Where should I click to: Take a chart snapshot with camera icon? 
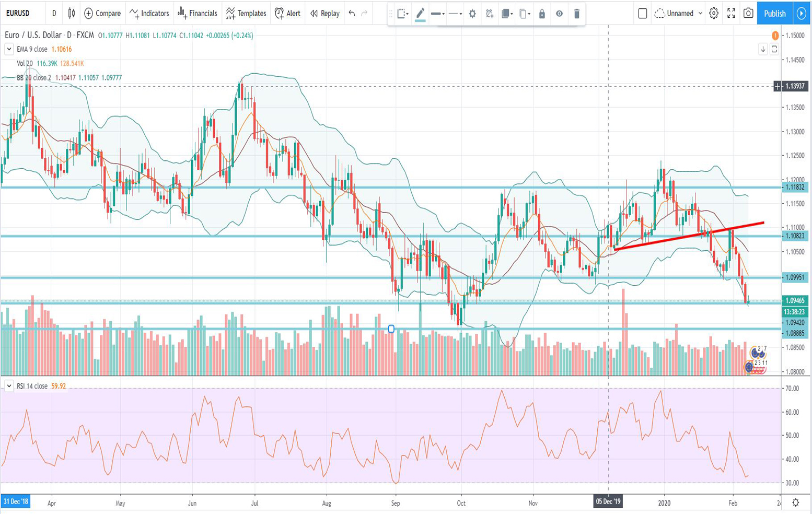[x=748, y=14]
